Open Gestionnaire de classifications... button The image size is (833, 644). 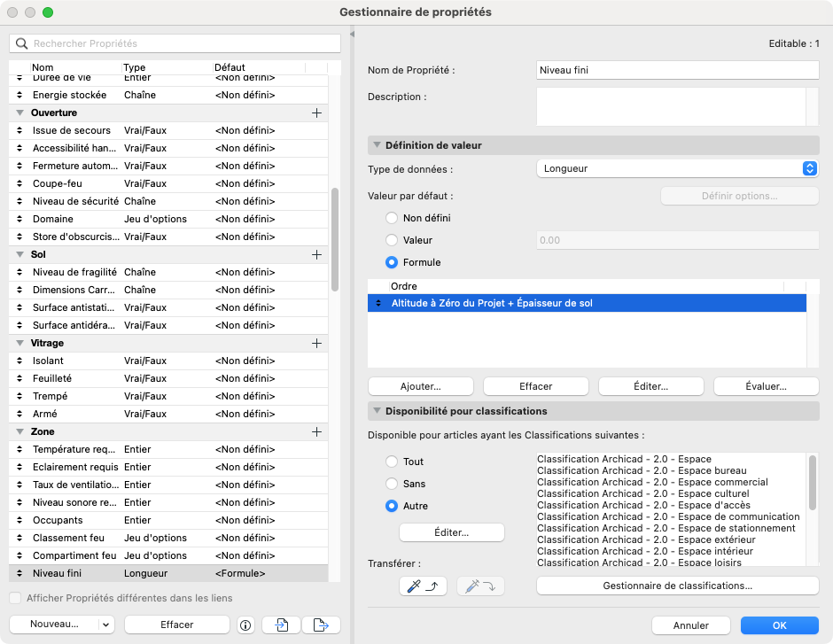point(677,586)
